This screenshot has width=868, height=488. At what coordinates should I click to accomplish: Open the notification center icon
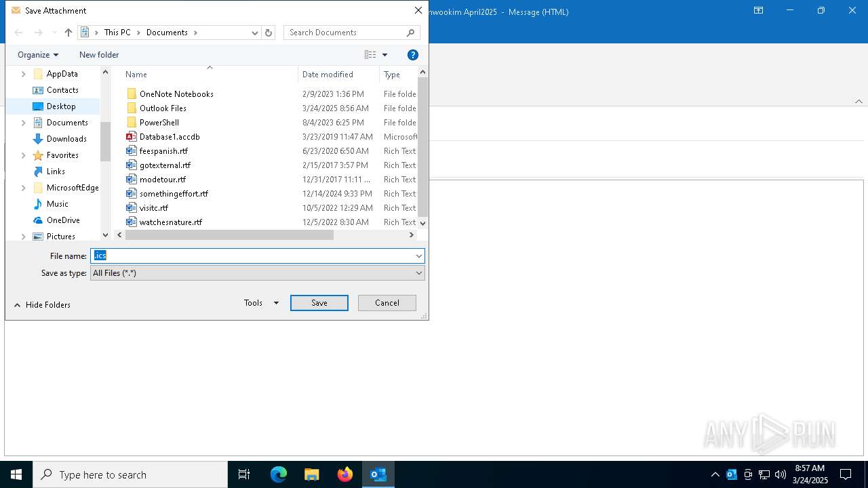point(846,474)
